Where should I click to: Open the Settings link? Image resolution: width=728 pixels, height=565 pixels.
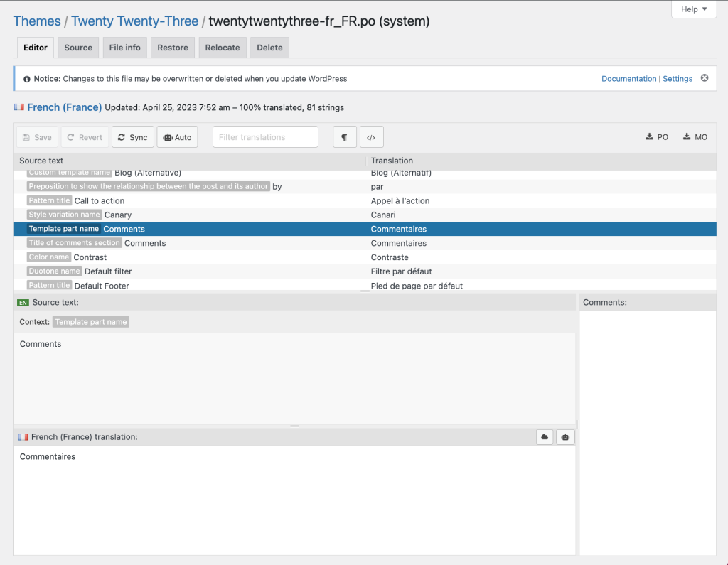coord(678,78)
